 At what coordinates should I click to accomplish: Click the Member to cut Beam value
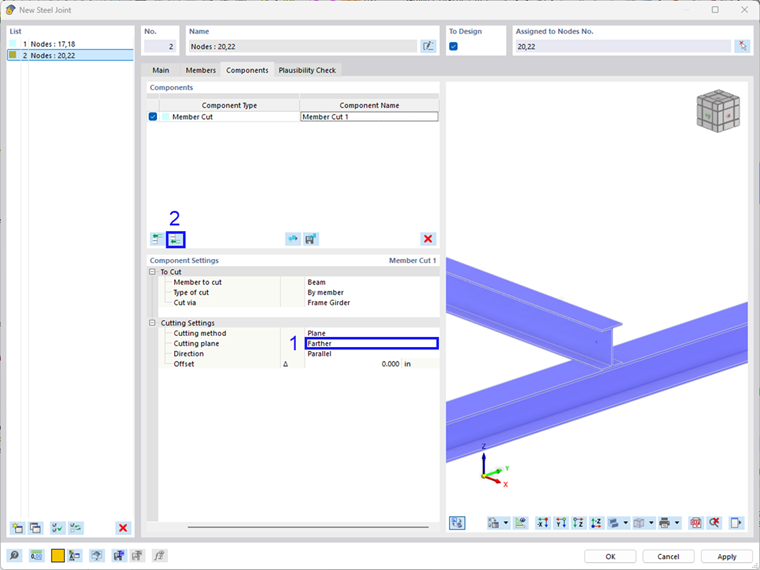(372, 282)
